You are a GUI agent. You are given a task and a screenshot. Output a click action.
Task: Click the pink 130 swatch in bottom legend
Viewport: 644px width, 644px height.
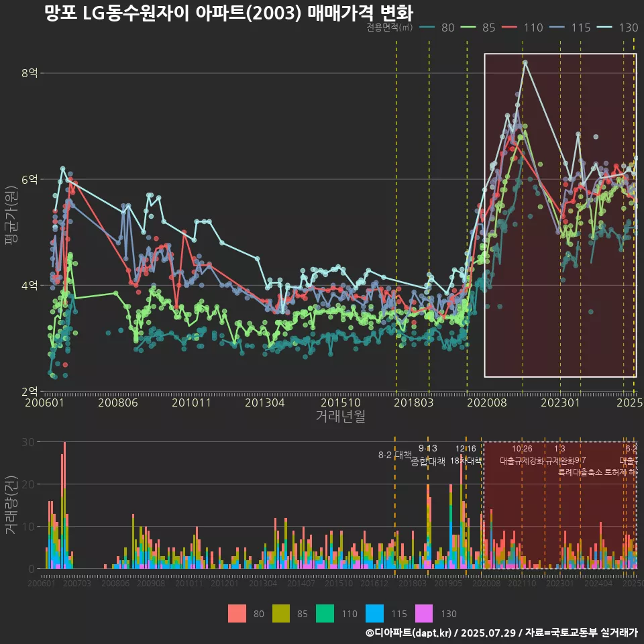(x=424, y=614)
